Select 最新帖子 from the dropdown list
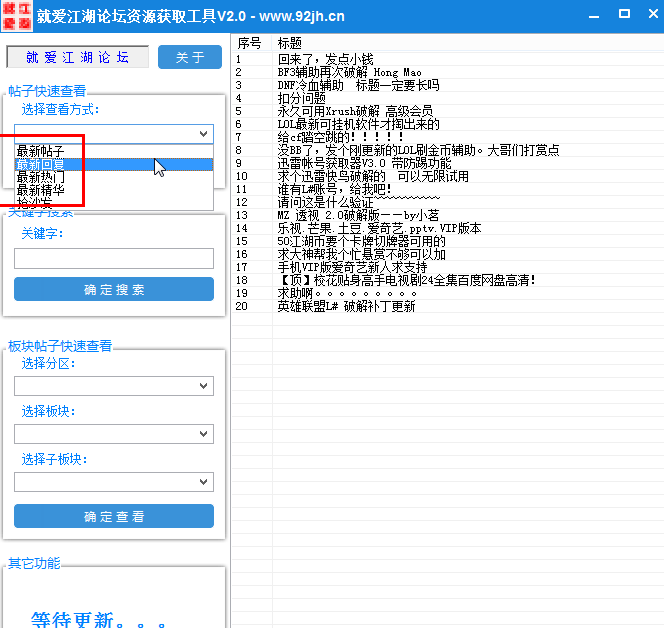This screenshot has width=664, height=628. coord(114,151)
